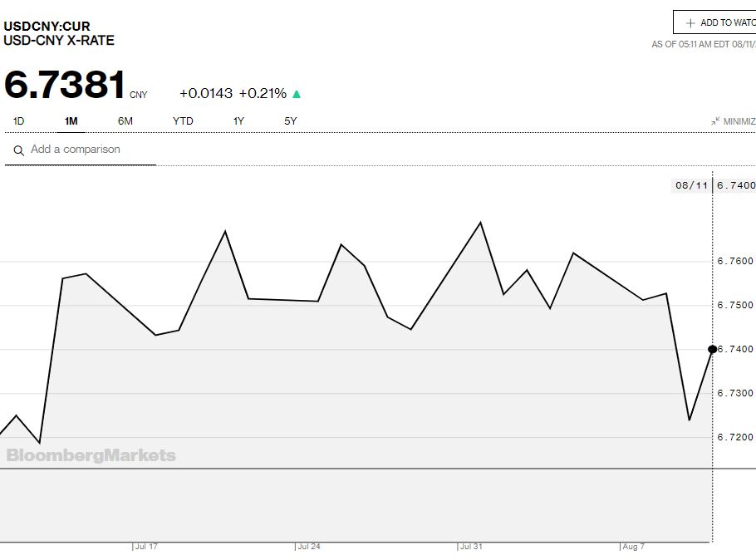Click the Jul 24 axis label
The height and width of the screenshot is (560, 756).
point(309,547)
